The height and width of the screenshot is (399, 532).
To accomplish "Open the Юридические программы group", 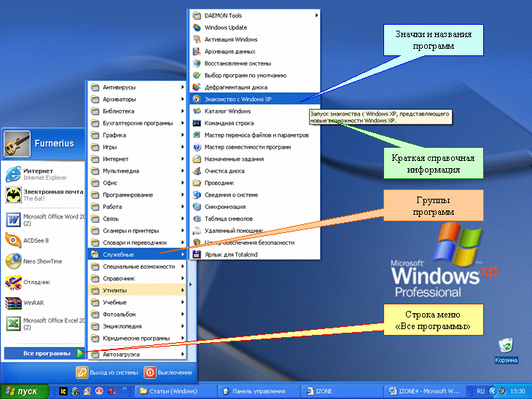I will [137, 338].
